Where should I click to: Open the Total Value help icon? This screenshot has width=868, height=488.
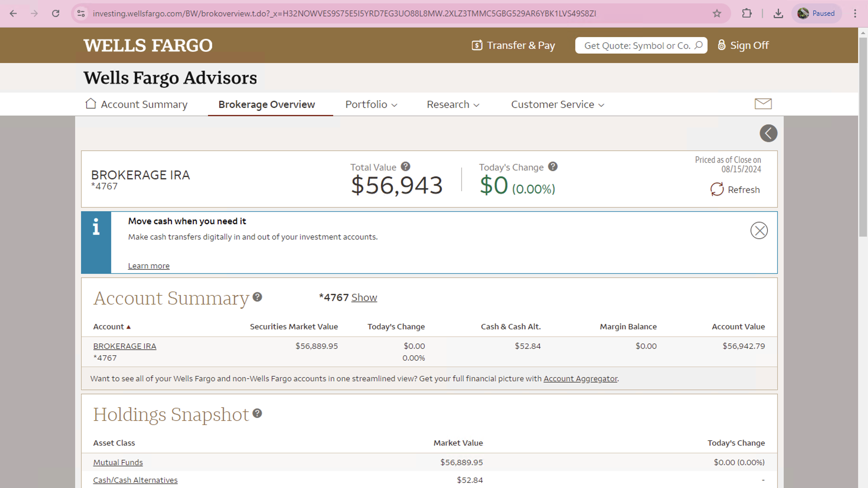pos(405,167)
